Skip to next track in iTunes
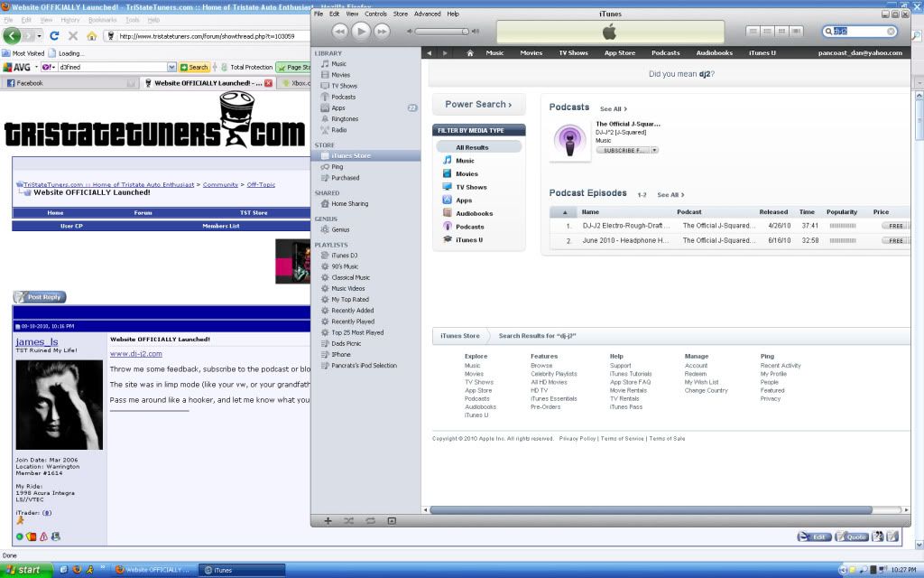Screen dimensions: 924x578 (x=382, y=32)
